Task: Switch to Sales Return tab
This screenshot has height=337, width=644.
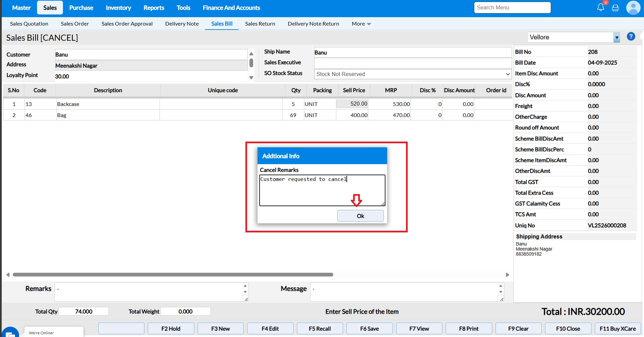Action: click(x=260, y=24)
